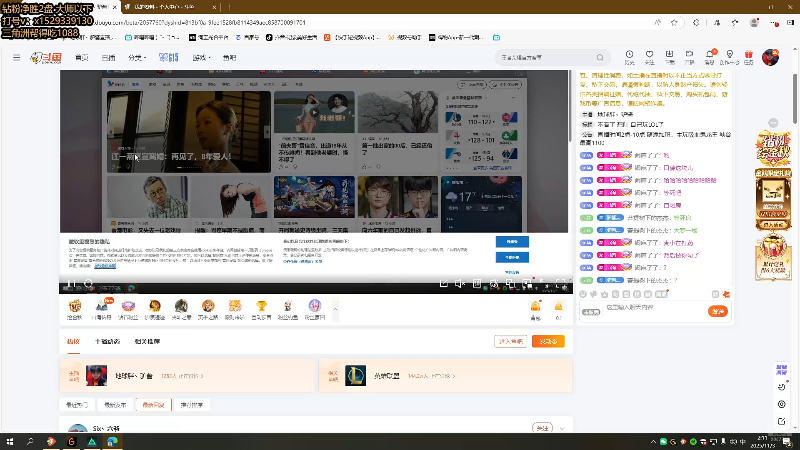Click the 下载 download icon in header
This screenshot has height=450, width=800.
pos(669,57)
